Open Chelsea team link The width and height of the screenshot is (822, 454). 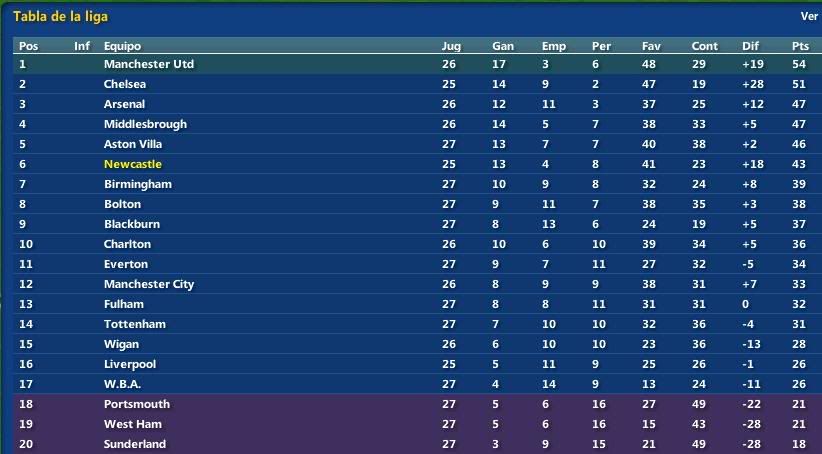click(x=125, y=84)
